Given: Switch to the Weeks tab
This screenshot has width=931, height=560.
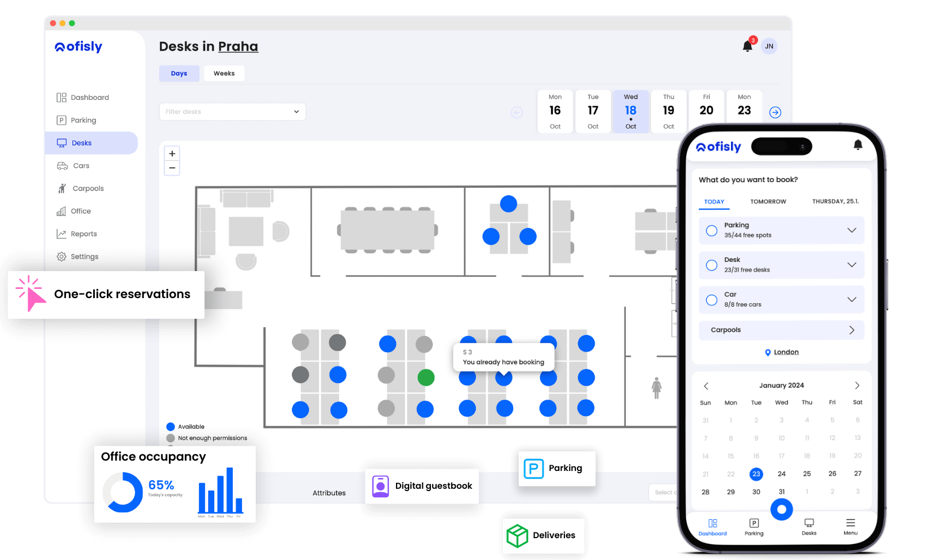Looking at the screenshot, I should click(224, 74).
